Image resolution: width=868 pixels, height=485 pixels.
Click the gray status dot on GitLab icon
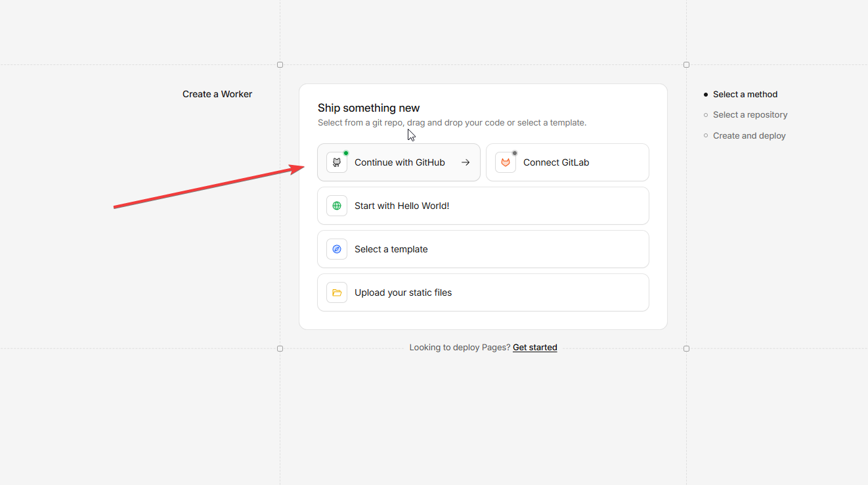(515, 153)
